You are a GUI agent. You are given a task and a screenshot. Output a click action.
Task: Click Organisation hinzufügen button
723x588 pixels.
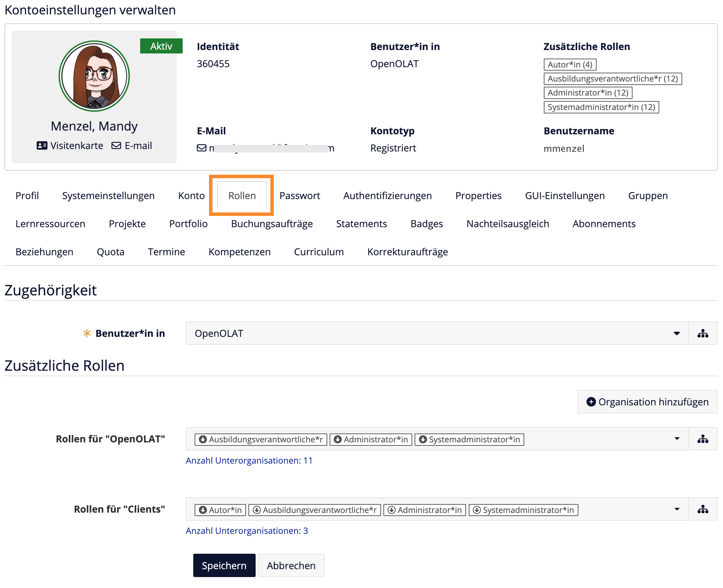[647, 402]
